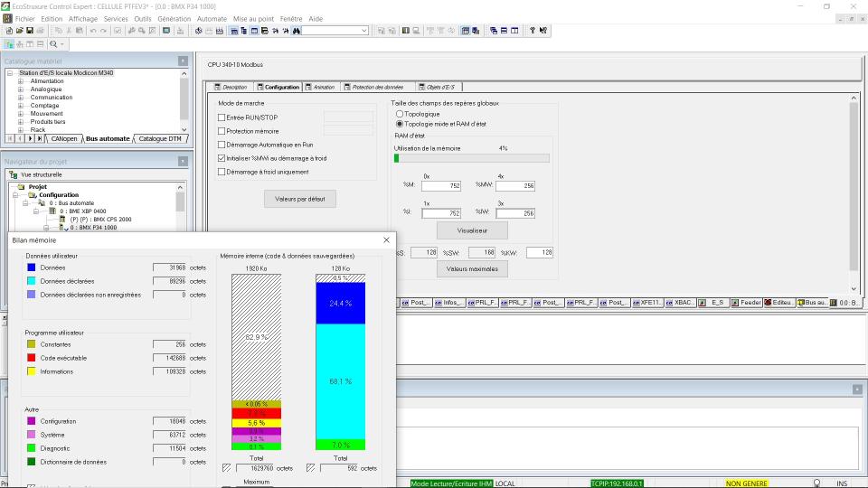This screenshot has height=488, width=868.
Task: Expand the Analogique tree node
Action: pyautogui.click(x=21, y=89)
